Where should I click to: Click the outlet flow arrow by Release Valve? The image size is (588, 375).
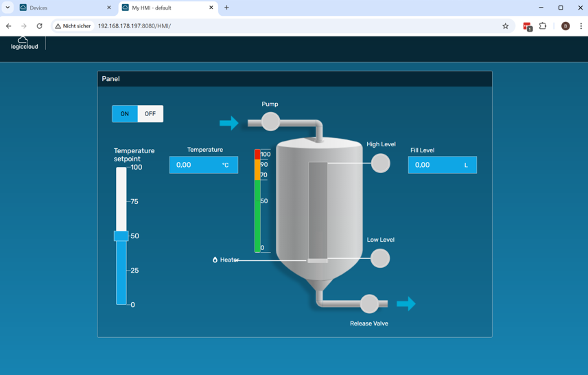tap(406, 304)
